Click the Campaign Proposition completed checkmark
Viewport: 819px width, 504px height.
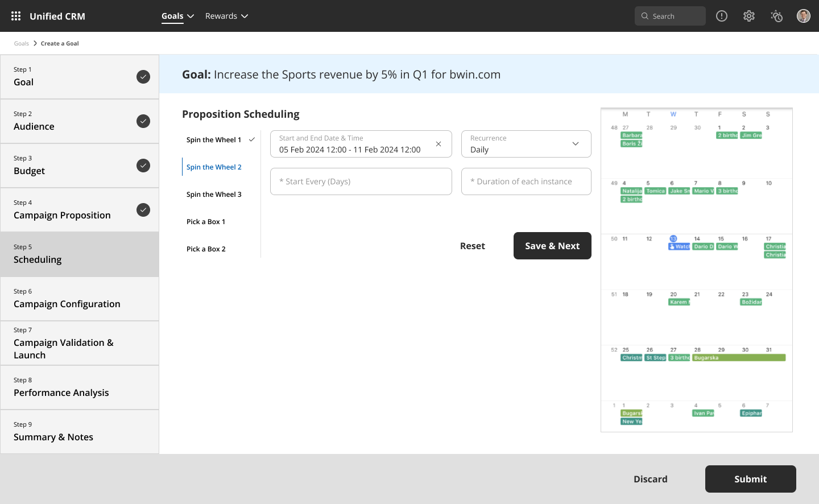point(143,210)
